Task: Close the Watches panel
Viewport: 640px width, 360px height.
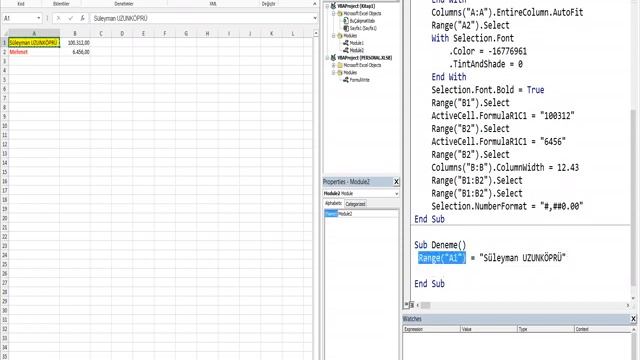Action: [633, 319]
